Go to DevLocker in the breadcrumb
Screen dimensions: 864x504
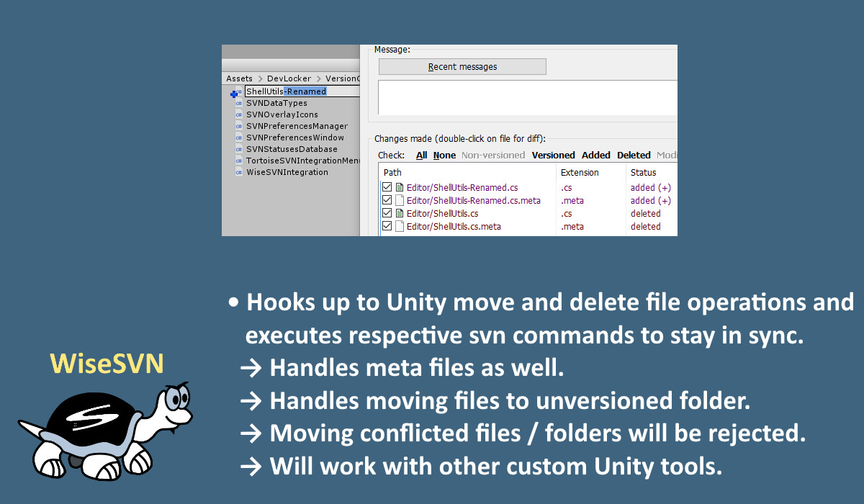(x=289, y=78)
